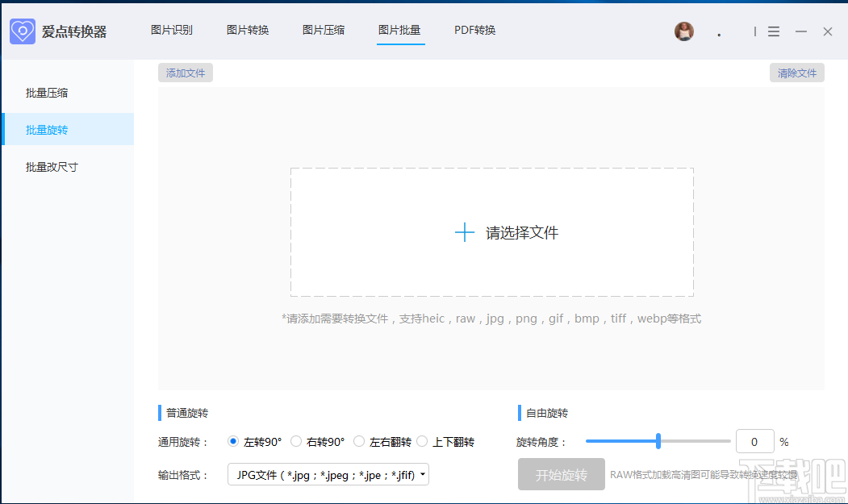Click the 旋转角度 slider handle
Screen dimensions: 848x504
click(657, 441)
